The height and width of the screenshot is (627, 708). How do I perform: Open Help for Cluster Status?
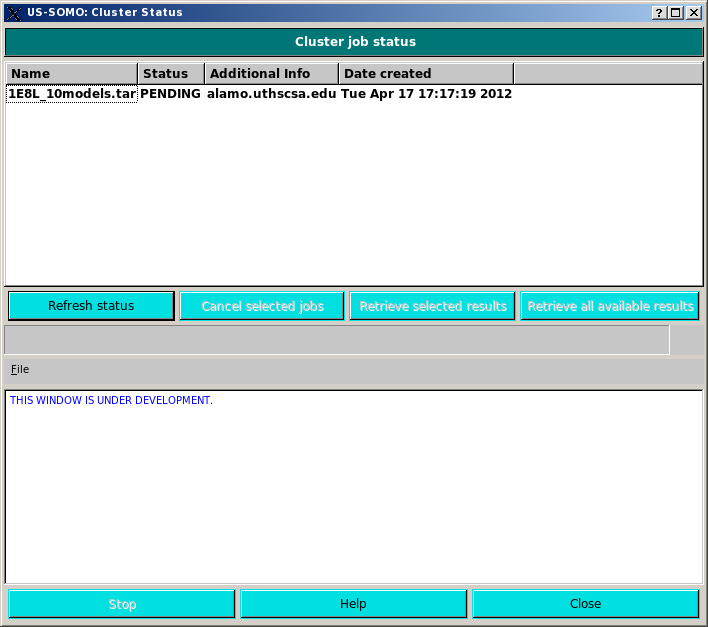coord(354,604)
